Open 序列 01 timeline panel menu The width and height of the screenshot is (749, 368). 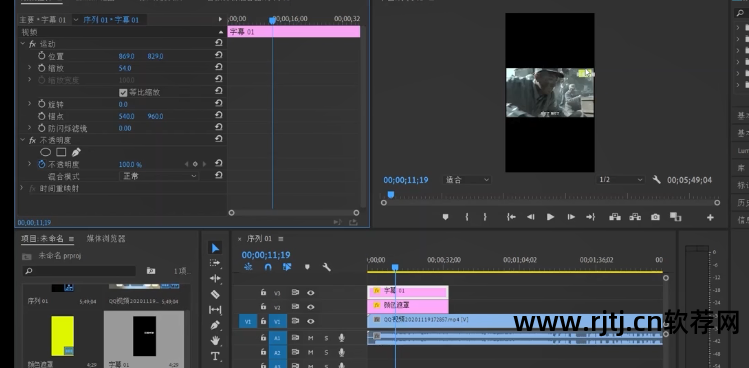(281, 238)
